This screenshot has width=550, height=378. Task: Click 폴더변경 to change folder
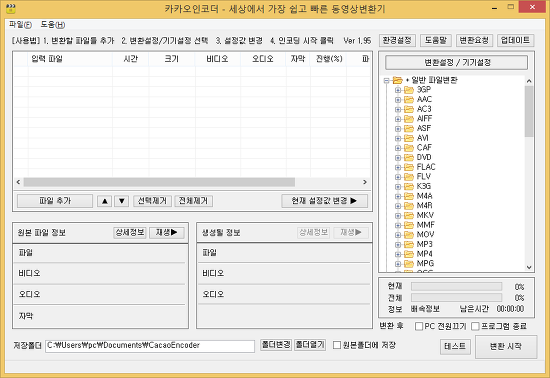(x=276, y=345)
